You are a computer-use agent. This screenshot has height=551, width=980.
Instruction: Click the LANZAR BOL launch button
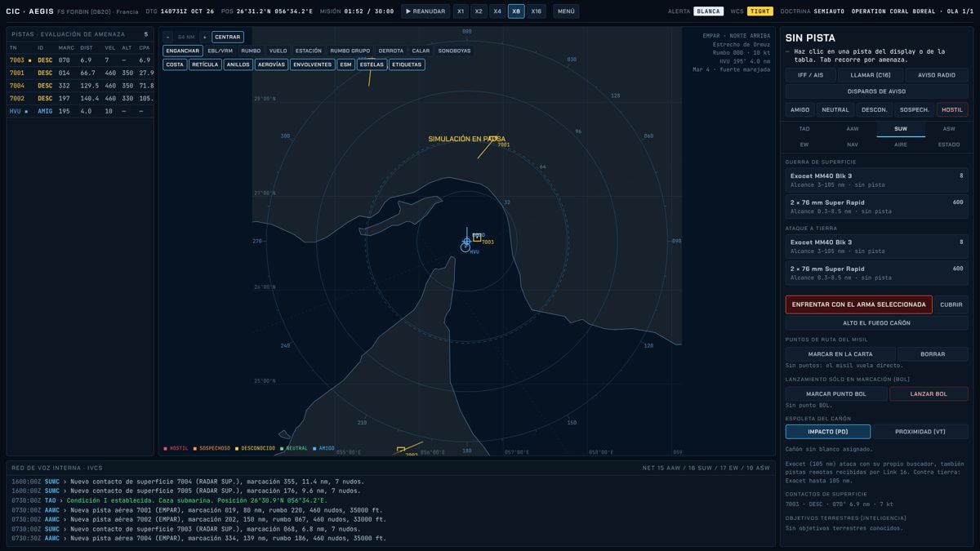click(x=929, y=393)
